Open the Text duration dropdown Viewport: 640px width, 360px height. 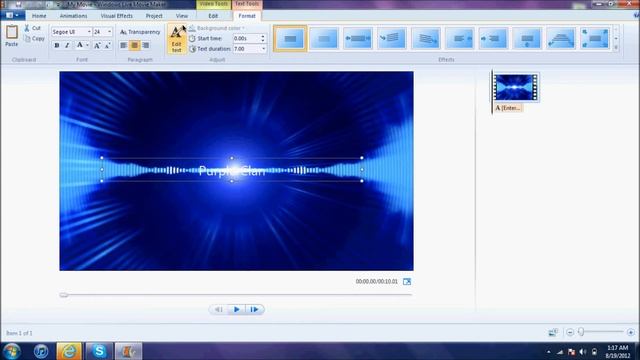pos(263,49)
